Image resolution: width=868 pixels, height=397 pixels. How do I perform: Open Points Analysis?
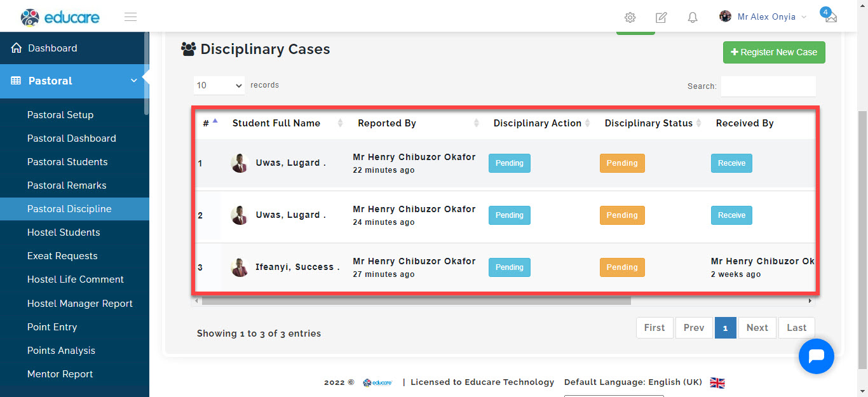tap(61, 351)
